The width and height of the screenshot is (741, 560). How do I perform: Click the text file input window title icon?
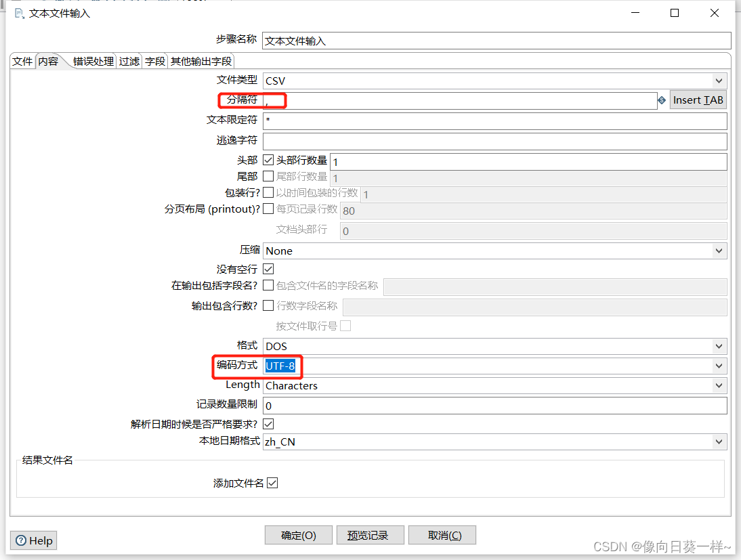point(20,14)
